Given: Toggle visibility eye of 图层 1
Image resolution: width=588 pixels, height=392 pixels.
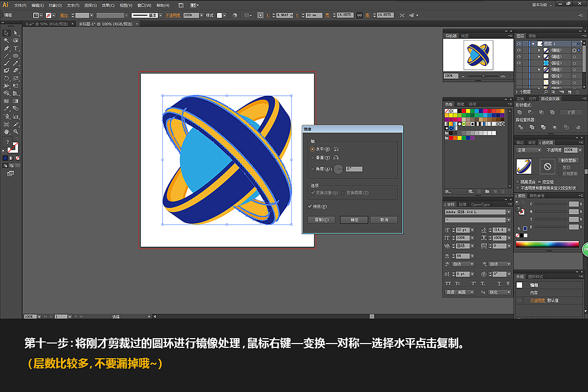Looking at the screenshot, I should (519, 44).
